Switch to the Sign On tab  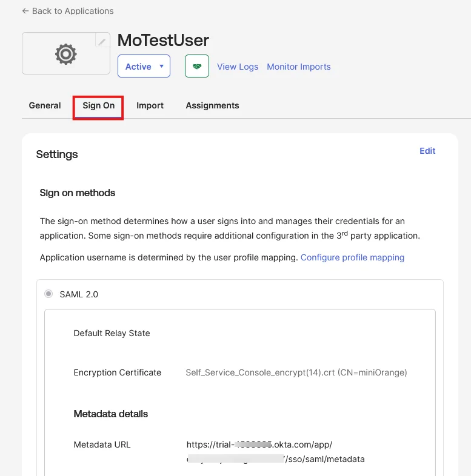pos(98,105)
